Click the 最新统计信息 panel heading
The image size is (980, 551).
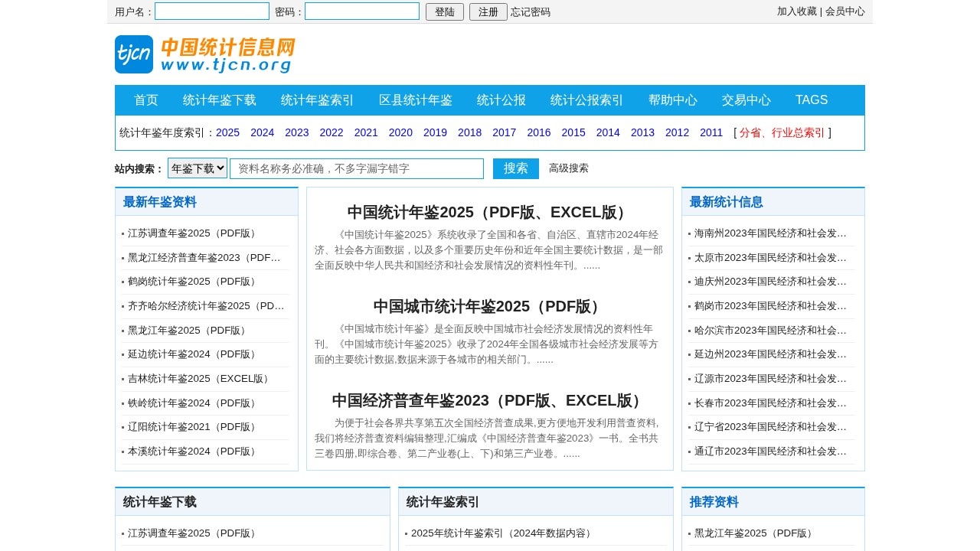click(x=727, y=202)
